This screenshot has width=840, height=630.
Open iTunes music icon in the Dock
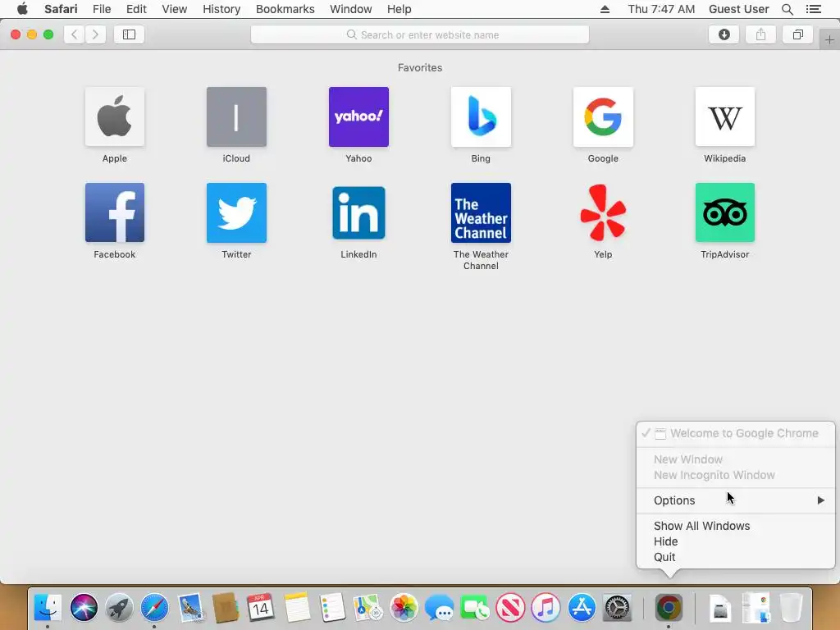pyautogui.click(x=546, y=608)
